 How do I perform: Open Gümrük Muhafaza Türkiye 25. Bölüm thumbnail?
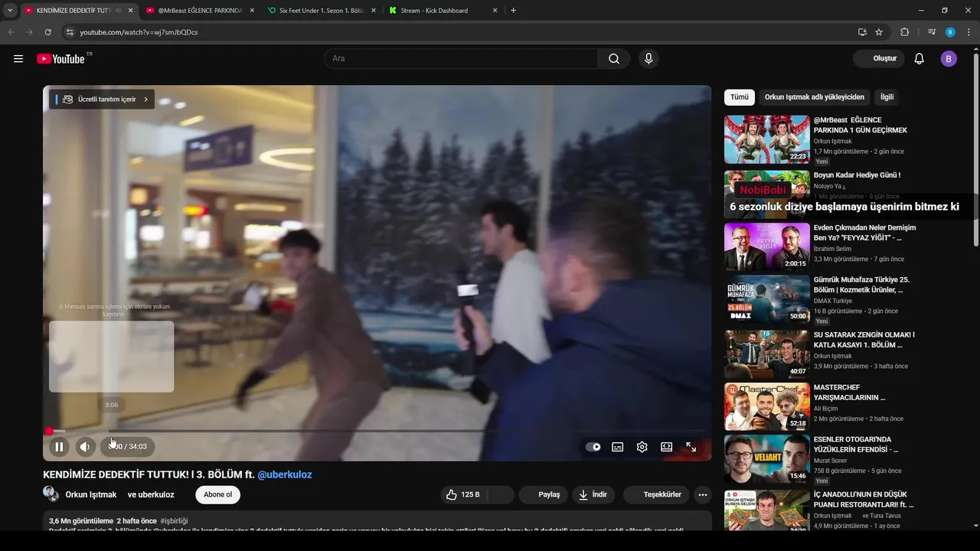coord(766,299)
